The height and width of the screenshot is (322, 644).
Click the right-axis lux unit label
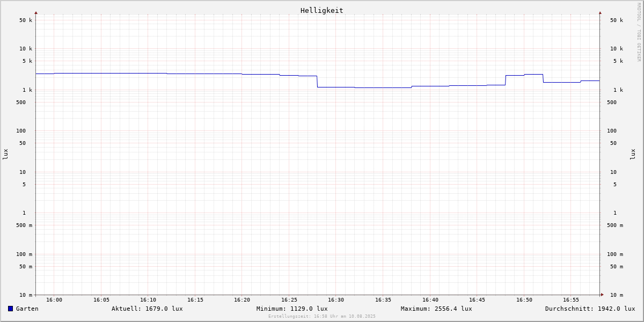point(633,155)
